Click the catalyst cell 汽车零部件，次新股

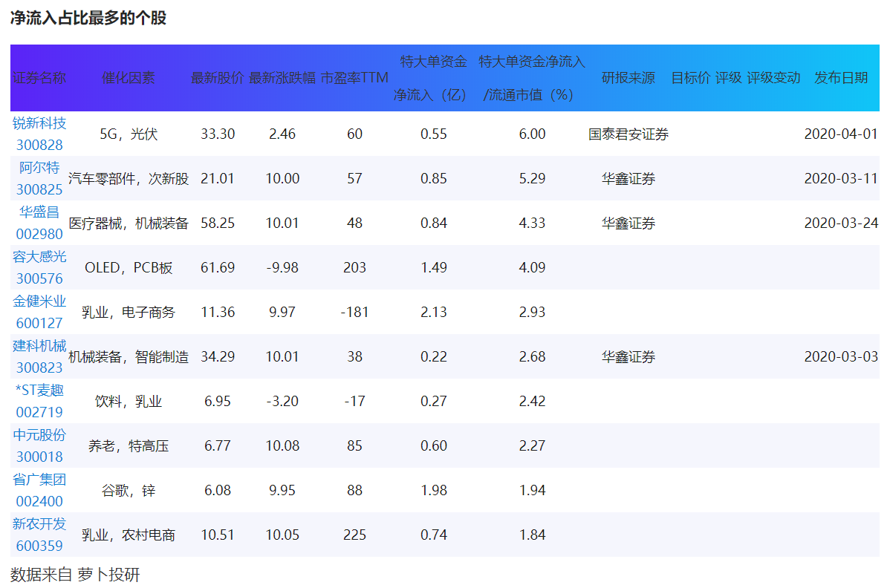129,178
